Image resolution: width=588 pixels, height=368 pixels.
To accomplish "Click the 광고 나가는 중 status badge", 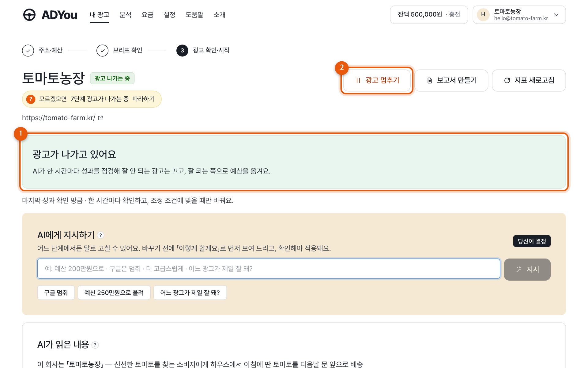I will click(x=112, y=78).
